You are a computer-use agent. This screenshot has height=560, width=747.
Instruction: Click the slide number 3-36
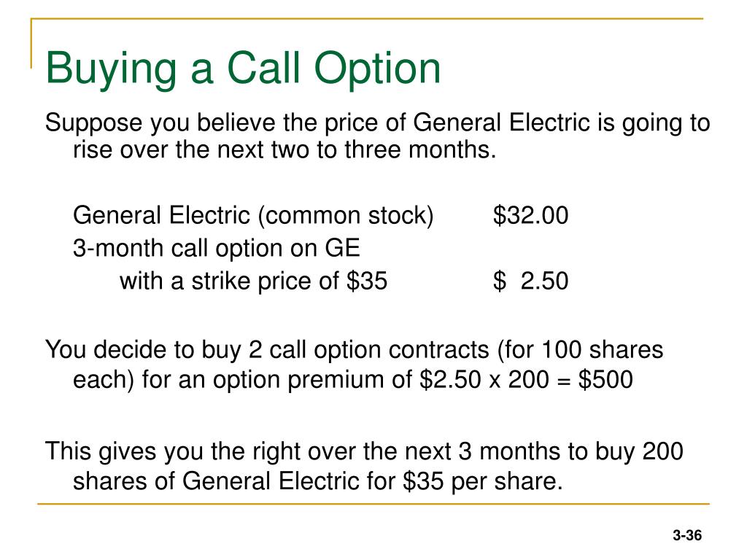[687, 535]
